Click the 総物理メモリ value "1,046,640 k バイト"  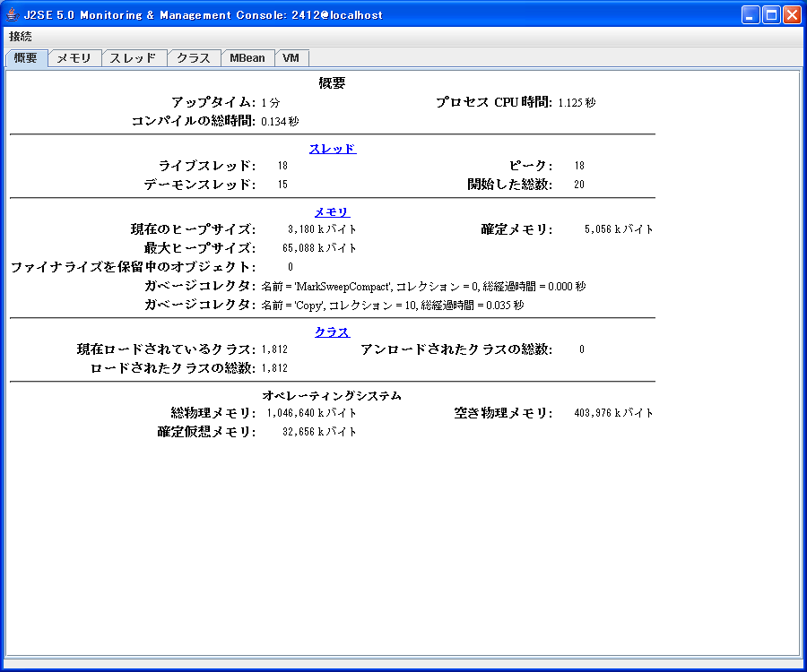tap(311, 413)
